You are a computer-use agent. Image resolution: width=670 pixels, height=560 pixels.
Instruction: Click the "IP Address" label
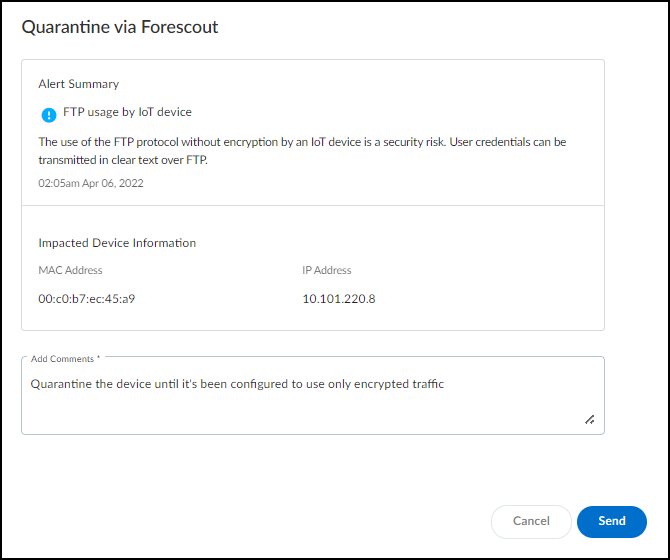(327, 270)
